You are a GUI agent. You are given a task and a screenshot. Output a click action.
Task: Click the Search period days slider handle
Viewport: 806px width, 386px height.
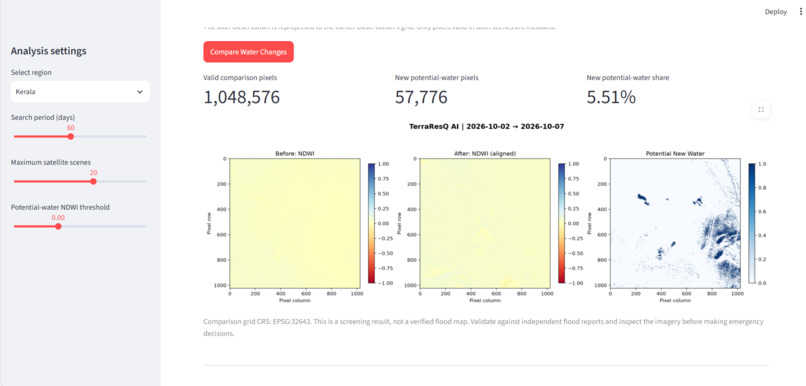click(x=71, y=137)
